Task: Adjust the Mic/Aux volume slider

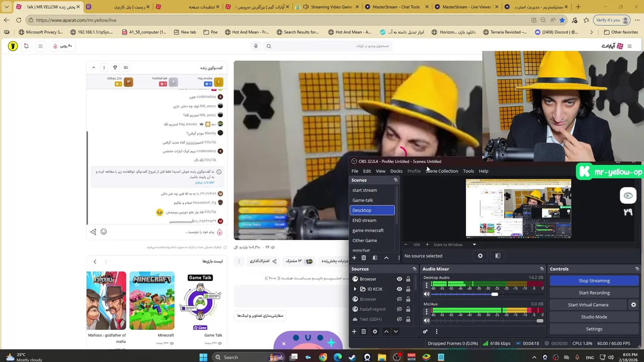Action: click(540, 321)
